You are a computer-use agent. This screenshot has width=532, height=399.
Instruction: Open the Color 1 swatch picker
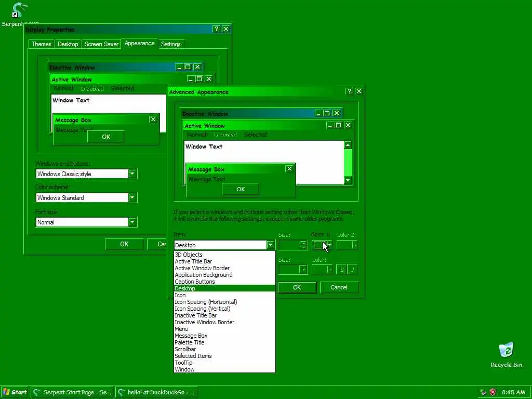322,245
